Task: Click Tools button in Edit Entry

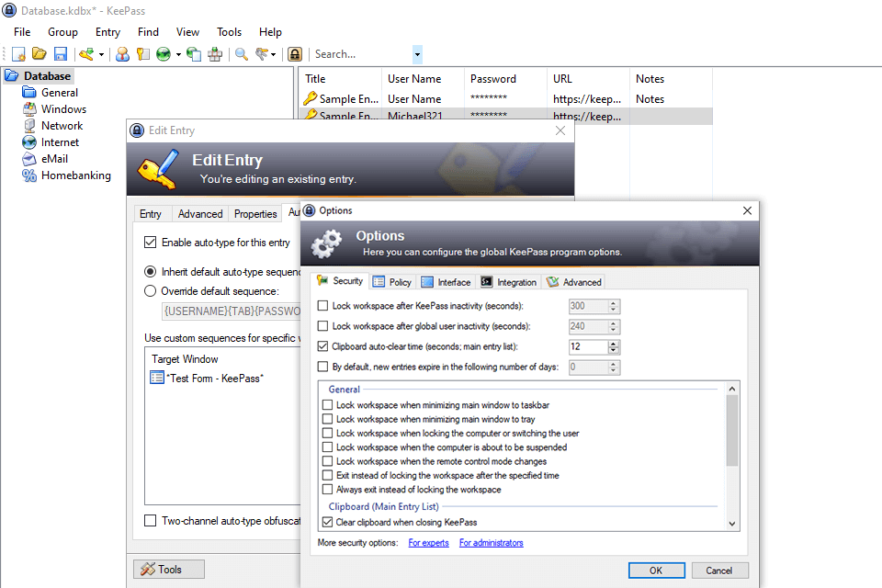Action: [x=169, y=569]
